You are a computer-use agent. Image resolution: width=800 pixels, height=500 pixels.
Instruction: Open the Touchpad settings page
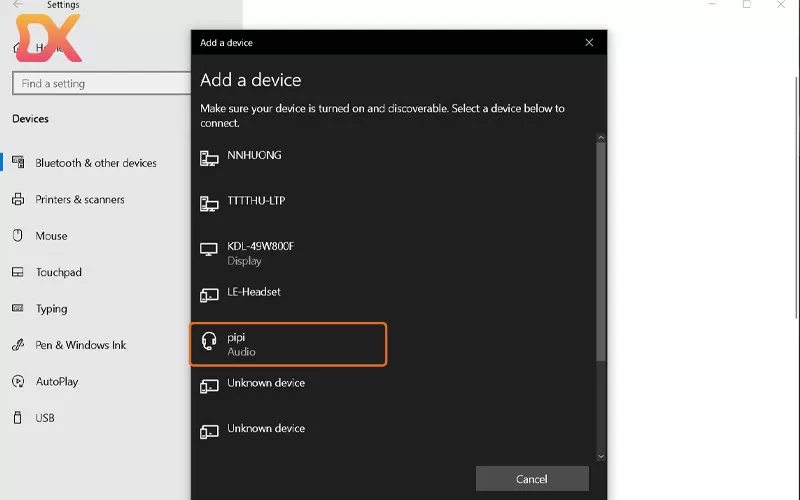point(58,272)
